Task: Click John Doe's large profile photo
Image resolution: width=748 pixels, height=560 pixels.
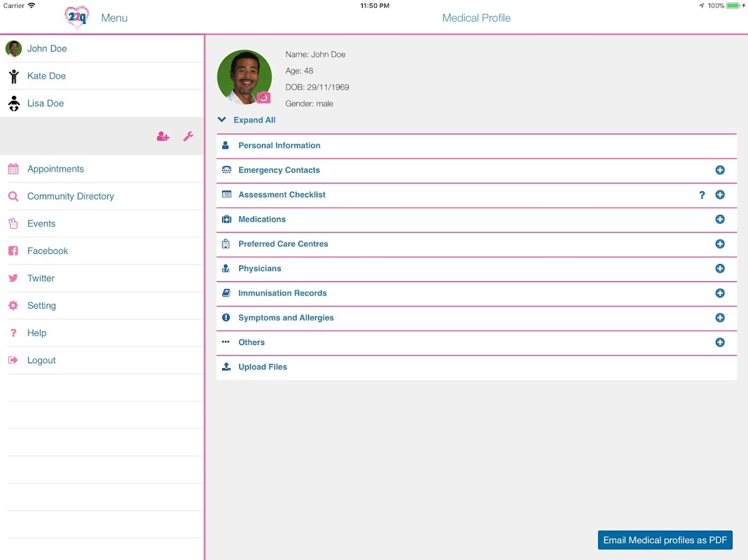Action: tap(244, 77)
